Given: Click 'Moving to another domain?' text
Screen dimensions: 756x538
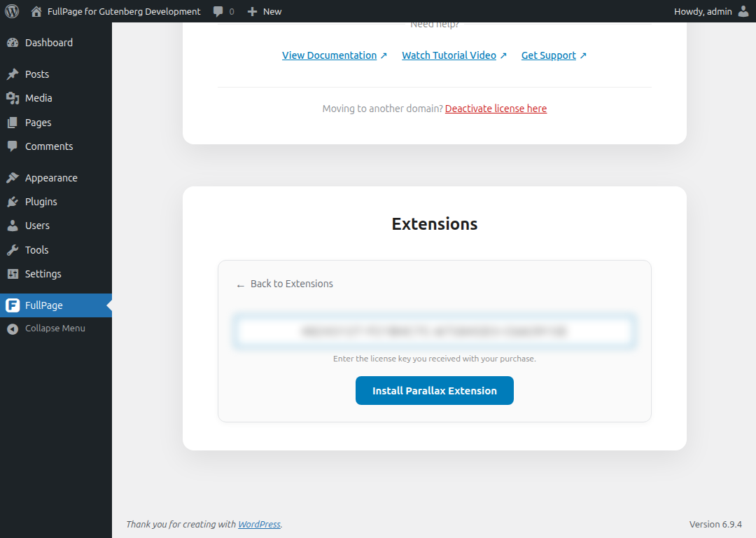Looking at the screenshot, I should pyautogui.click(x=382, y=109).
